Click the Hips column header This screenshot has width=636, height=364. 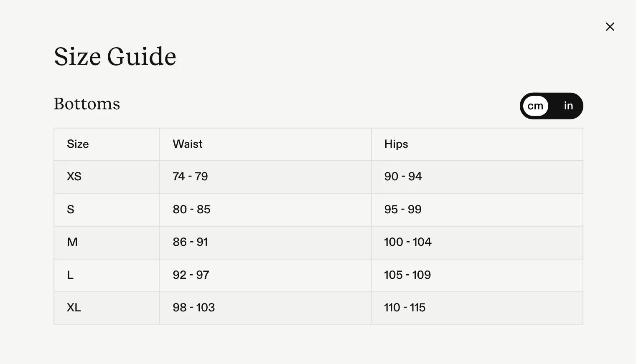(396, 144)
